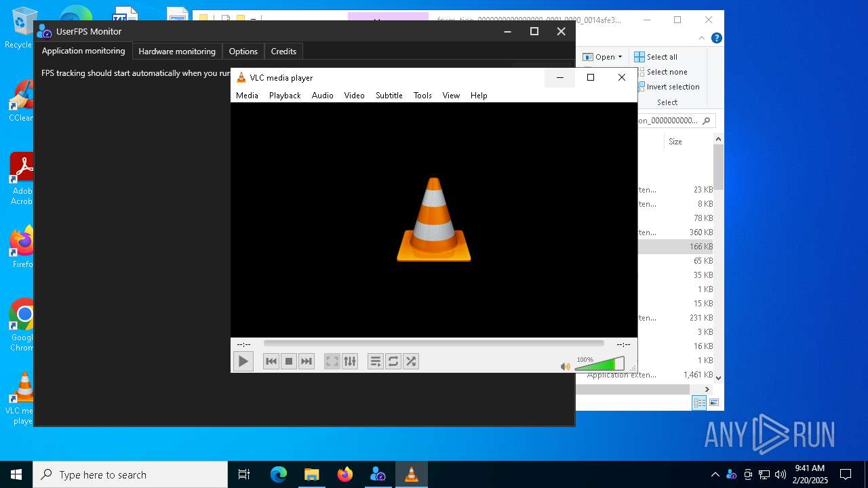Click the File Explorer search magnifier icon
Screen dimensions: 868x488
706,121
